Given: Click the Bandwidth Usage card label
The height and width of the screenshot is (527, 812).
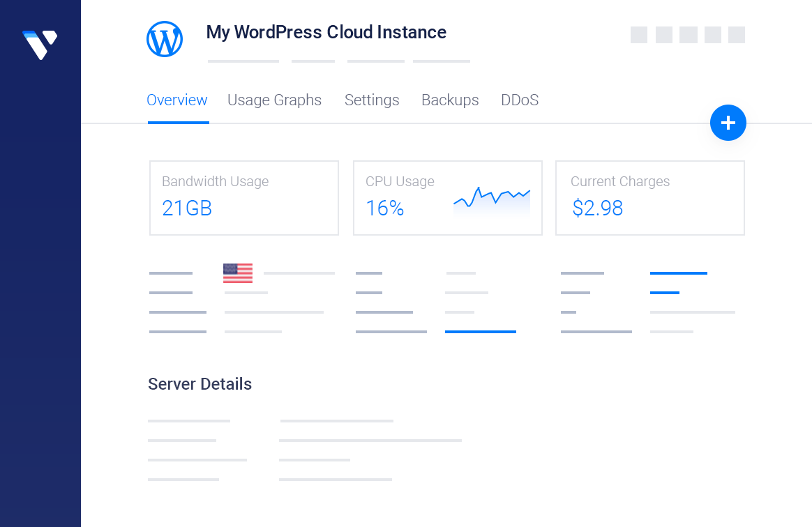Looking at the screenshot, I should [215, 182].
